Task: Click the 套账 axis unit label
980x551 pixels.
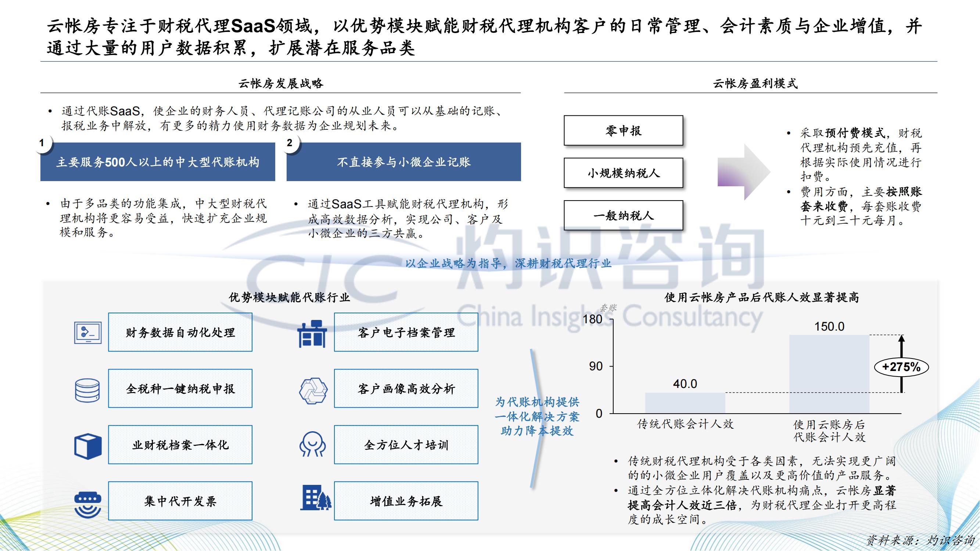Action: coord(608,307)
